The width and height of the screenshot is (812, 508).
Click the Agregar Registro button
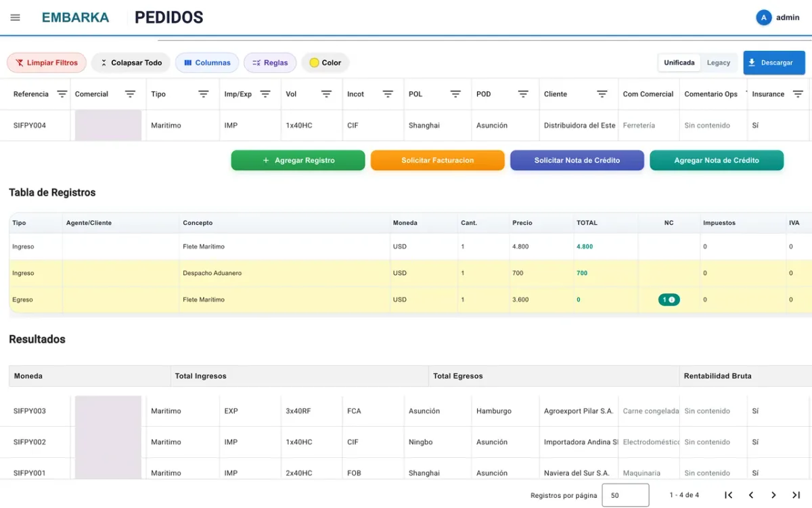click(298, 161)
